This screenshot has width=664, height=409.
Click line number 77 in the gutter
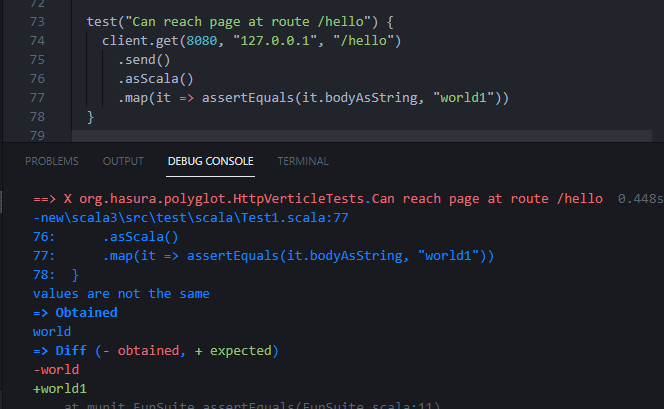click(x=37, y=98)
